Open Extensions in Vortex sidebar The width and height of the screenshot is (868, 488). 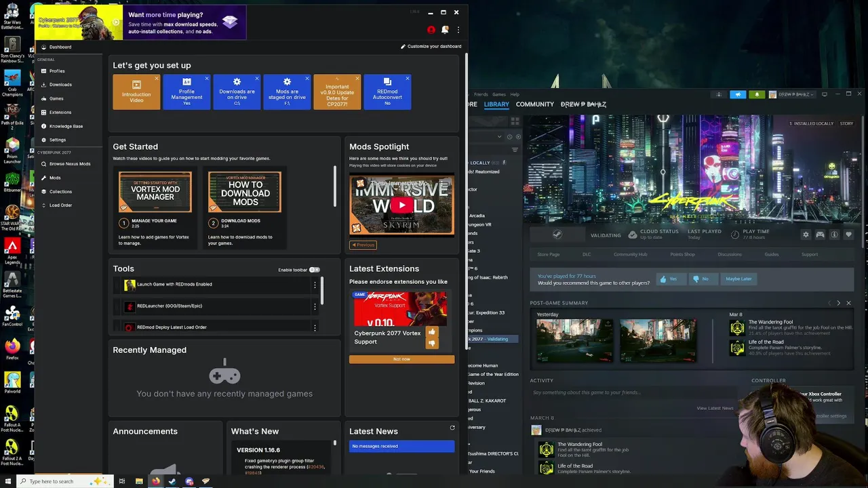pyautogui.click(x=60, y=113)
